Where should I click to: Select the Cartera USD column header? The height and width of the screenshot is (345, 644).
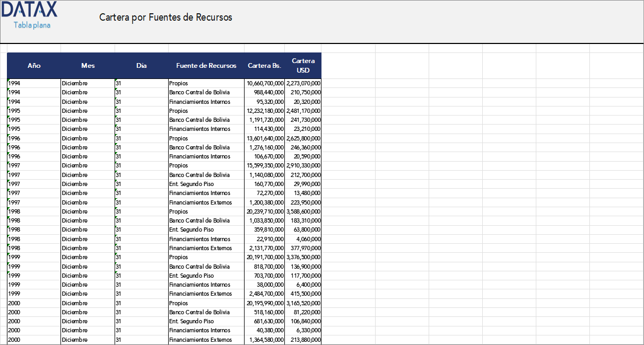(303, 65)
